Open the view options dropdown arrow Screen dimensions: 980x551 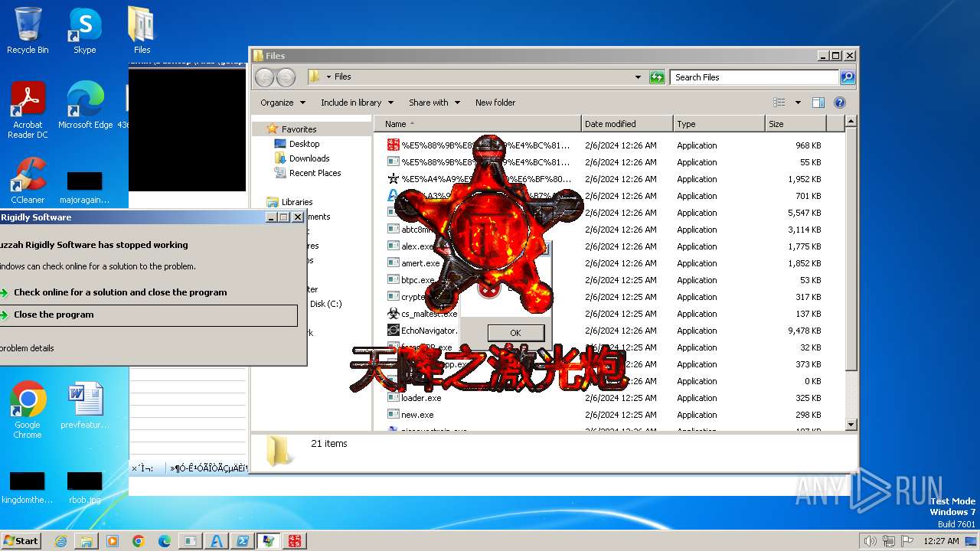tap(797, 103)
